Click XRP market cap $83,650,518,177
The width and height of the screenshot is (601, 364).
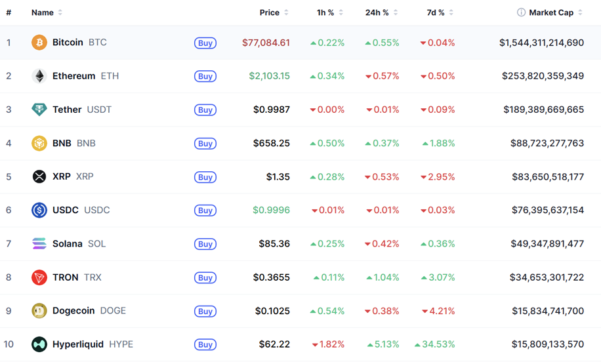[x=548, y=176]
